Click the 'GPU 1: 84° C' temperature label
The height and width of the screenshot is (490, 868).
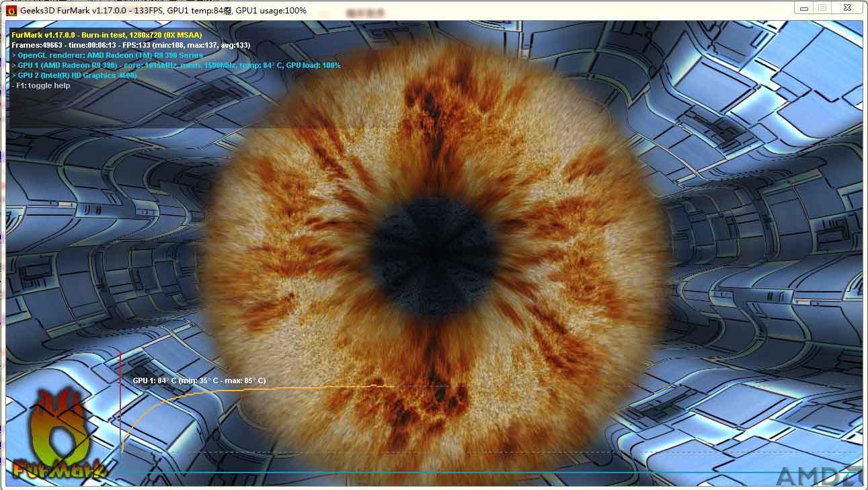point(199,380)
